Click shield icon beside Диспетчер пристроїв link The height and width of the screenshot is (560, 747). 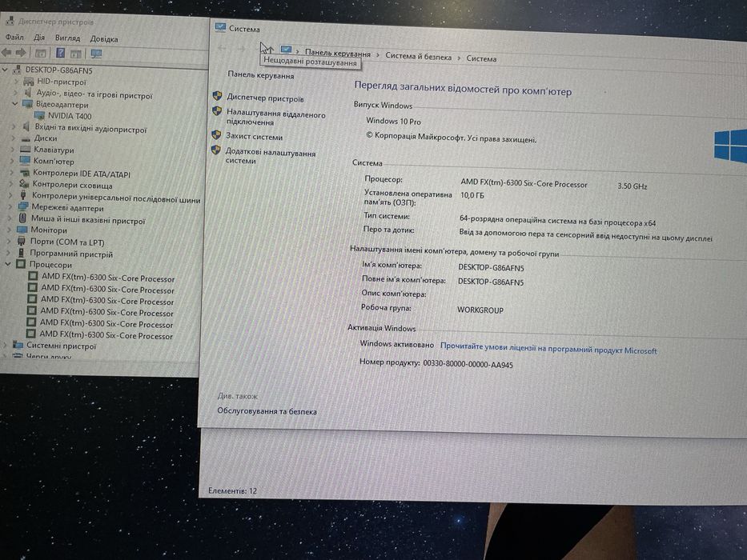click(217, 96)
